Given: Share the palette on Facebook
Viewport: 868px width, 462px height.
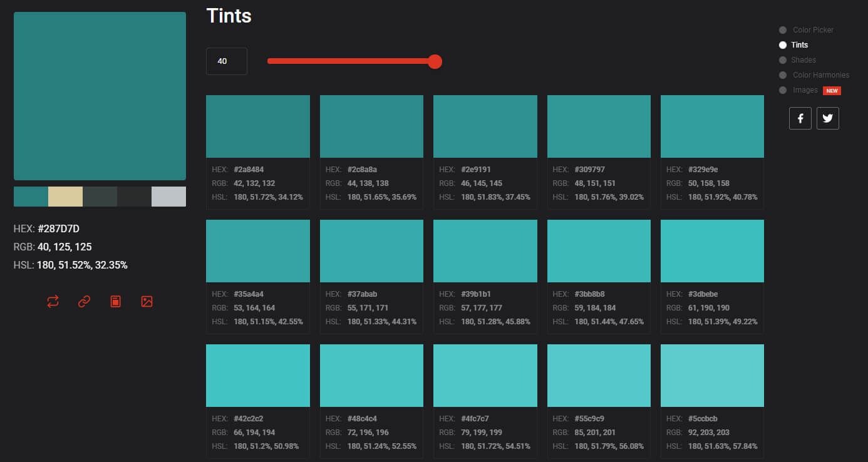Looking at the screenshot, I should [800, 118].
